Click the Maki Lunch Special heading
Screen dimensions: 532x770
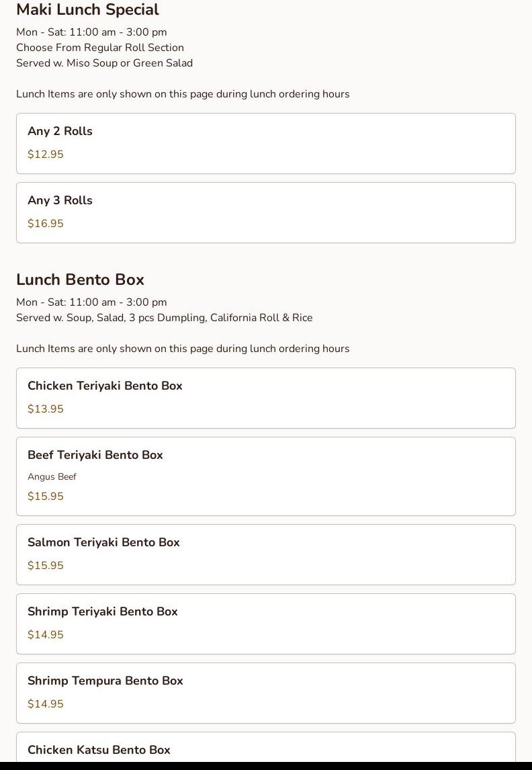(x=87, y=10)
